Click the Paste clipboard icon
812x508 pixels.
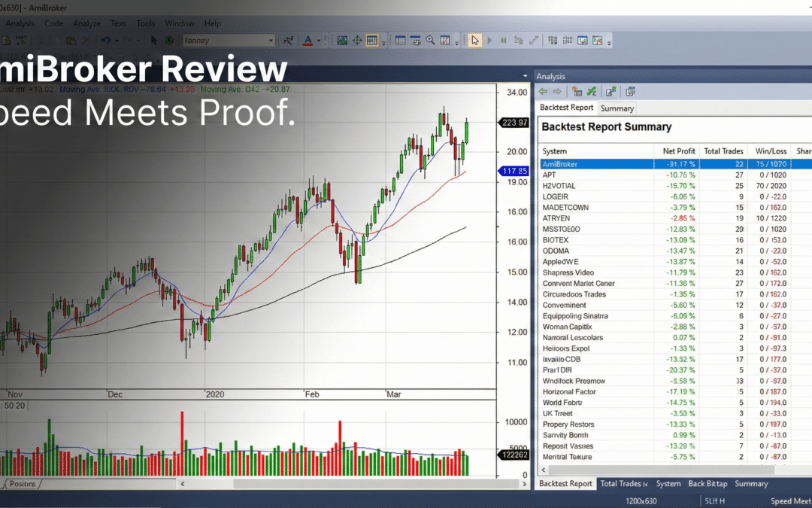click(71, 41)
